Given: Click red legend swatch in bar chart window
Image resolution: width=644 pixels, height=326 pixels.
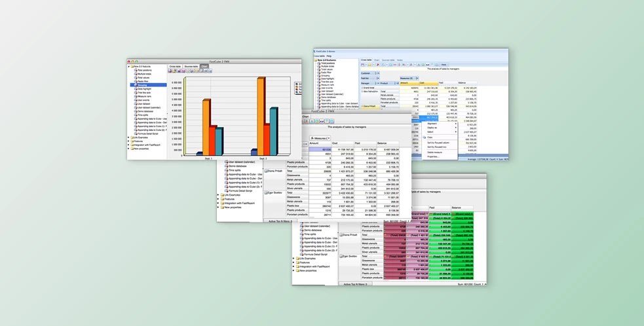Looking at the screenshot, I should (296, 90).
